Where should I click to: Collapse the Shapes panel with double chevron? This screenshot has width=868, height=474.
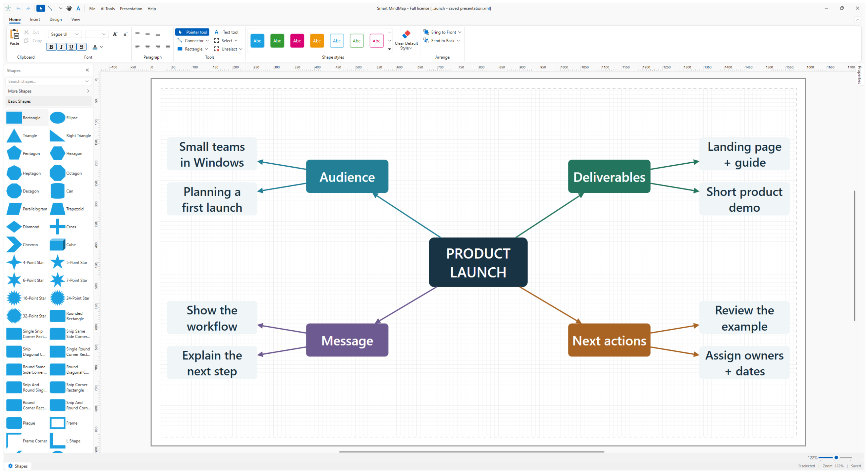tap(87, 70)
